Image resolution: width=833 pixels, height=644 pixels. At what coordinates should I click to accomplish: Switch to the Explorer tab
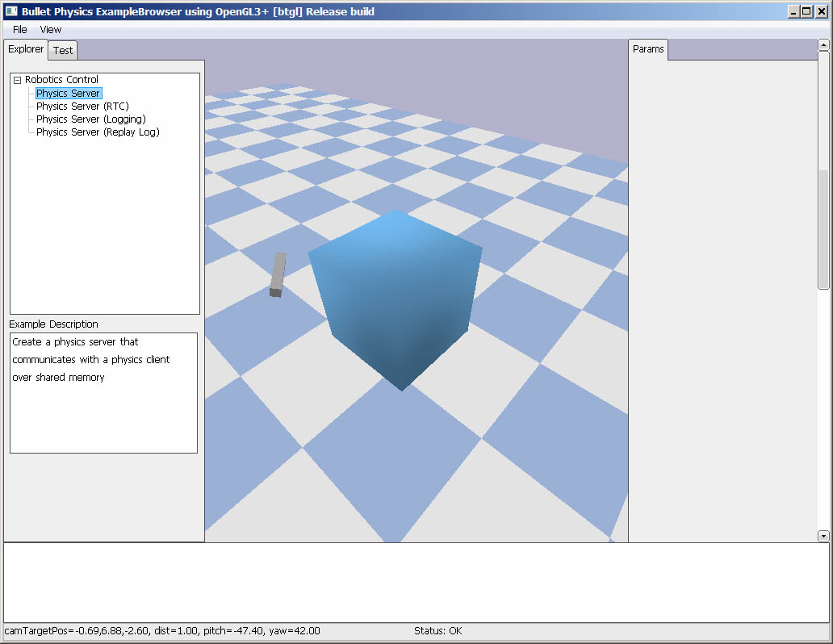[x=26, y=49]
